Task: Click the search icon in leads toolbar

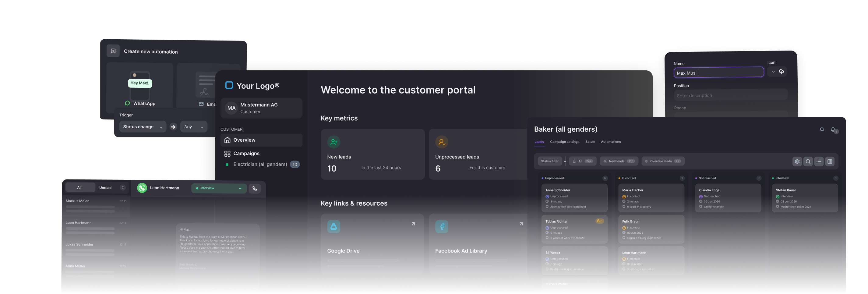Action: 808,162
